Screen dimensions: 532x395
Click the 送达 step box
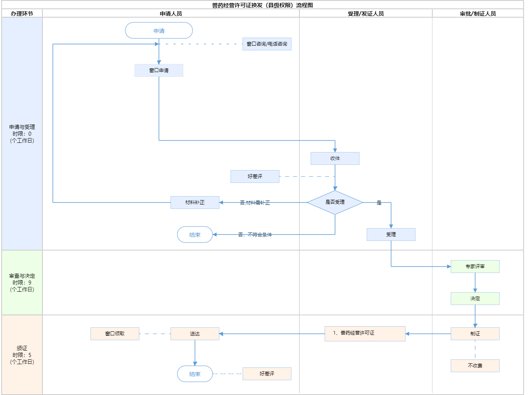pos(195,334)
